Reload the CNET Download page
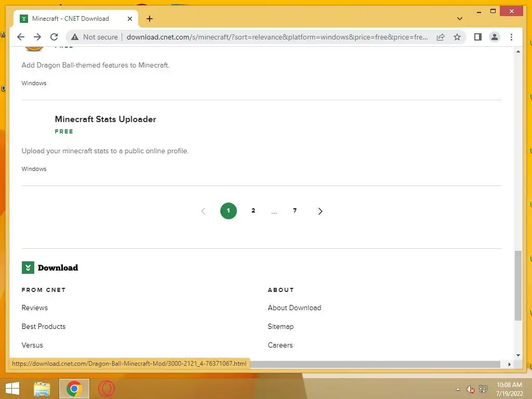This screenshot has height=399, width=532. (54, 37)
